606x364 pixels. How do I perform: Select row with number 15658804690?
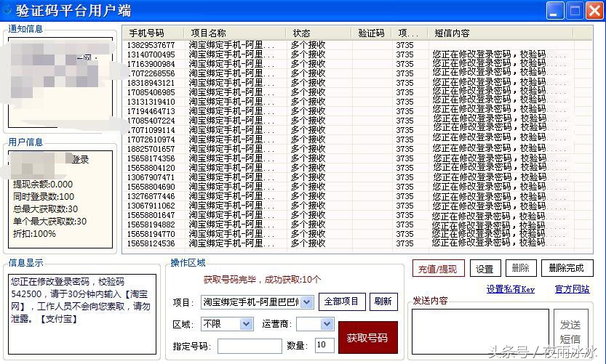point(357,187)
